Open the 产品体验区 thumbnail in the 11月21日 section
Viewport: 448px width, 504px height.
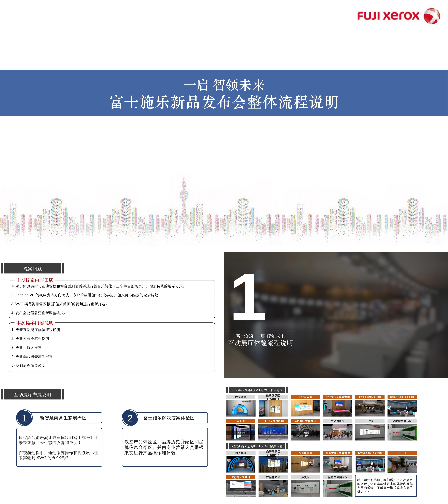[x=338, y=432]
